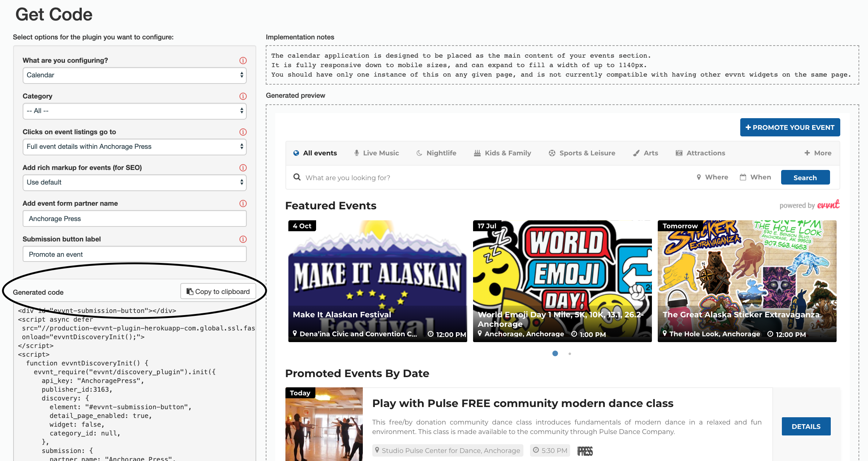Click the dance class event photo thumbnail

(x=324, y=424)
